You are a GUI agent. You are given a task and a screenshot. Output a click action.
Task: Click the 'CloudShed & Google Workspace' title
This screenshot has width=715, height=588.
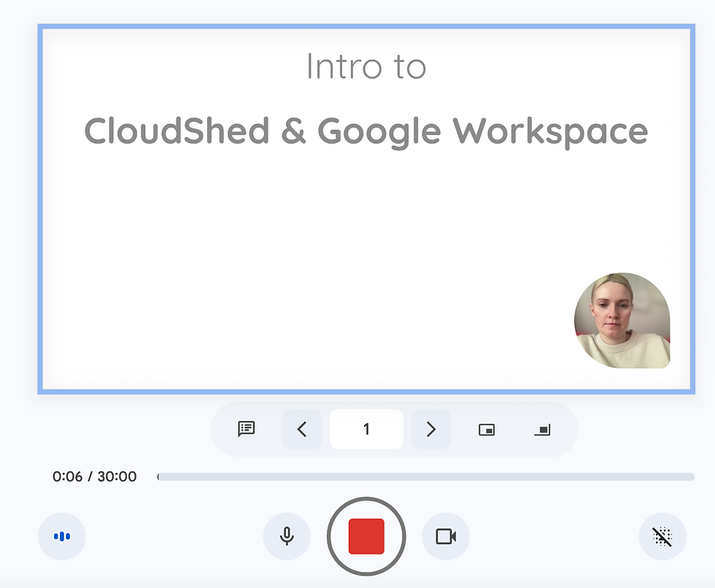pyautogui.click(x=366, y=131)
